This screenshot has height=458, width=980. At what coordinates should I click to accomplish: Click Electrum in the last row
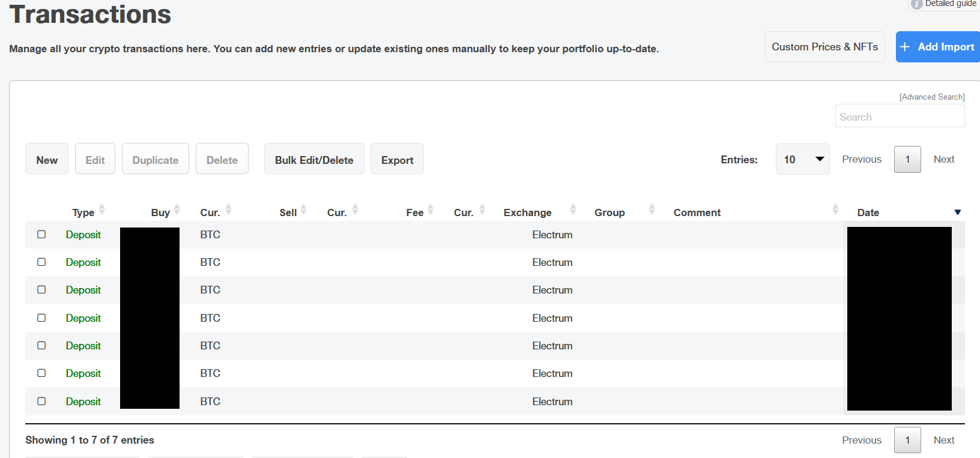click(x=552, y=402)
